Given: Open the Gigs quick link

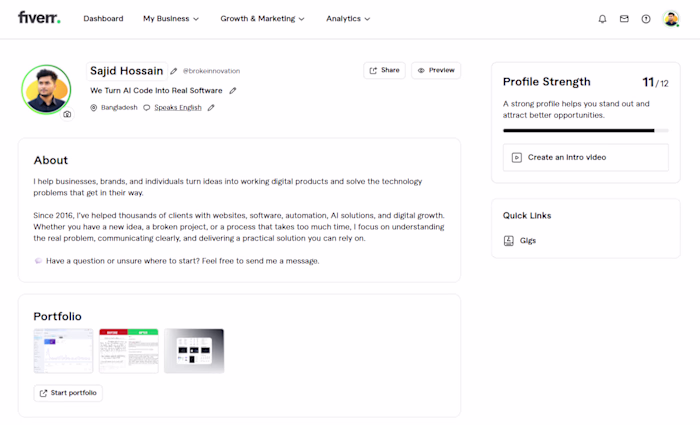Looking at the screenshot, I should tap(520, 241).
